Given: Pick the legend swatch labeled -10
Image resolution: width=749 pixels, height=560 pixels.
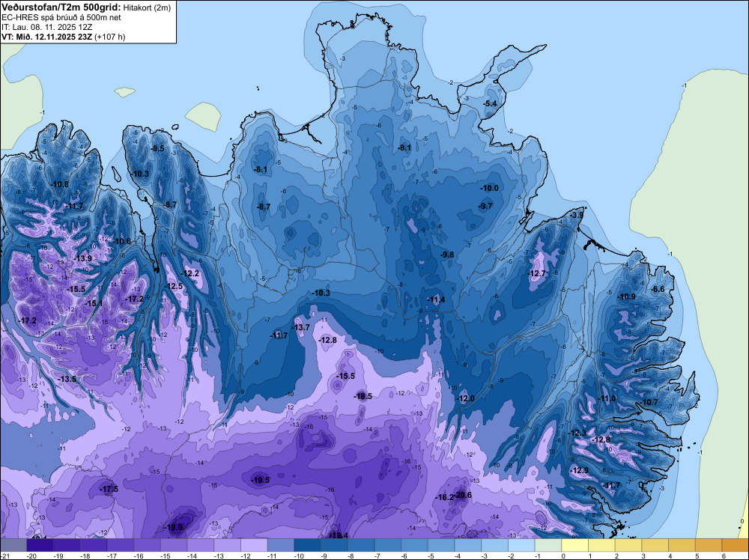Looking at the screenshot, I should pyautogui.click(x=308, y=545).
